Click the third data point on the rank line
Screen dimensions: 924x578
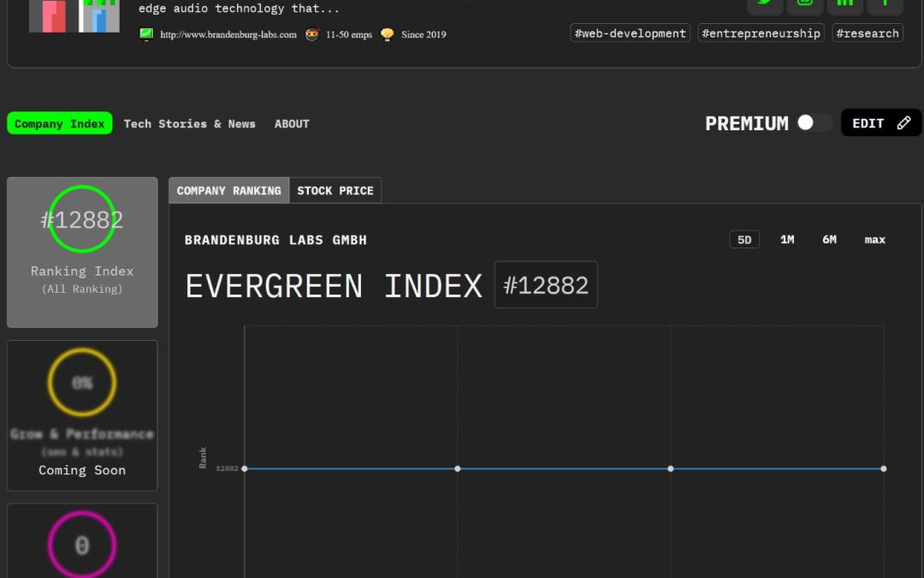pos(670,469)
